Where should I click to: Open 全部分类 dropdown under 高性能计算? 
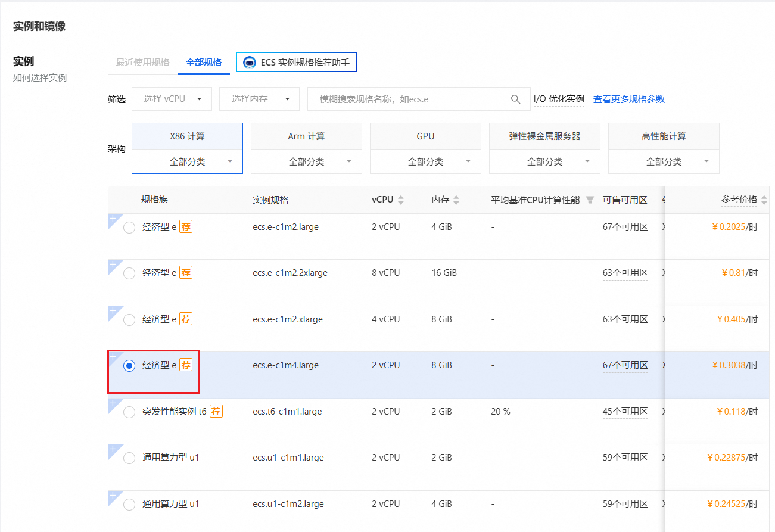(x=664, y=161)
